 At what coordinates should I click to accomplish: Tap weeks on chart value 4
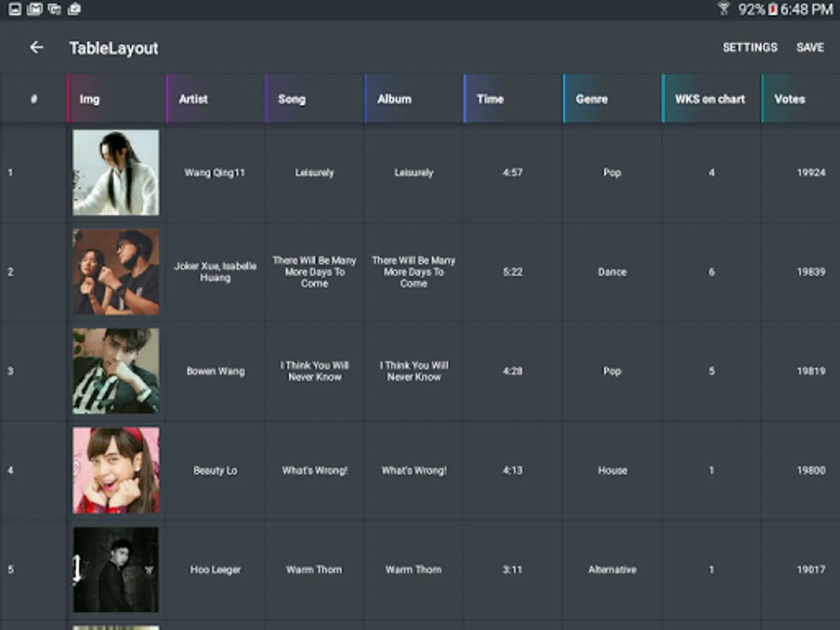coord(712,172)
